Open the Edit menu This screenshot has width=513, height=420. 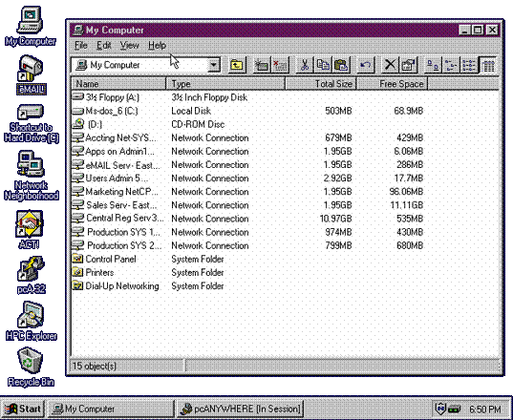point(104,46)
